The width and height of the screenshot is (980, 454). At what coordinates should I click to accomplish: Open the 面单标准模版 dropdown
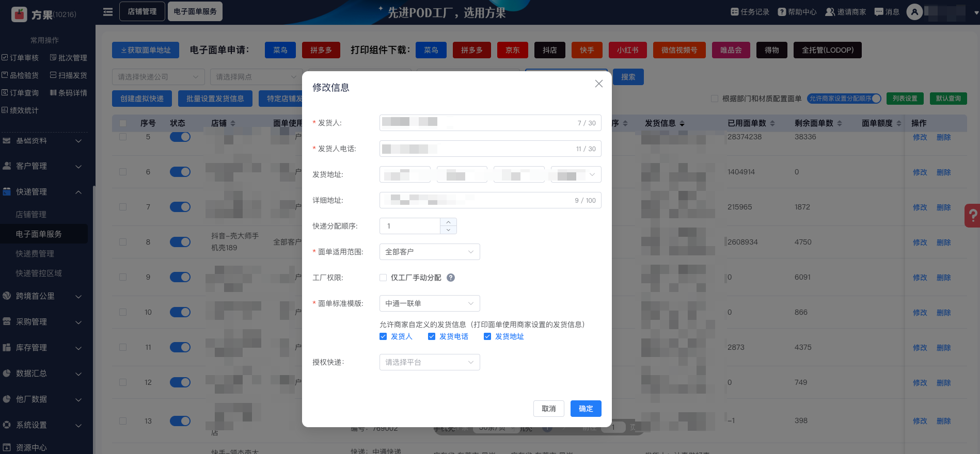point(430,303)
